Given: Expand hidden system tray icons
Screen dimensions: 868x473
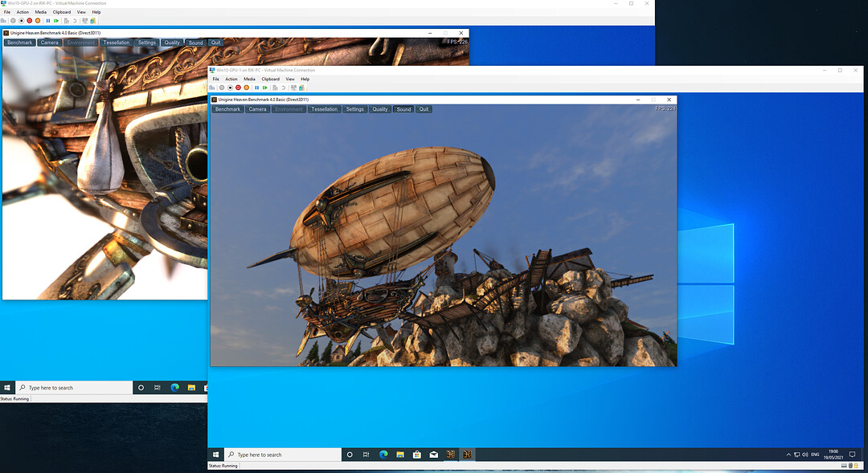Looking at the screenshot, I should point(788,454).
